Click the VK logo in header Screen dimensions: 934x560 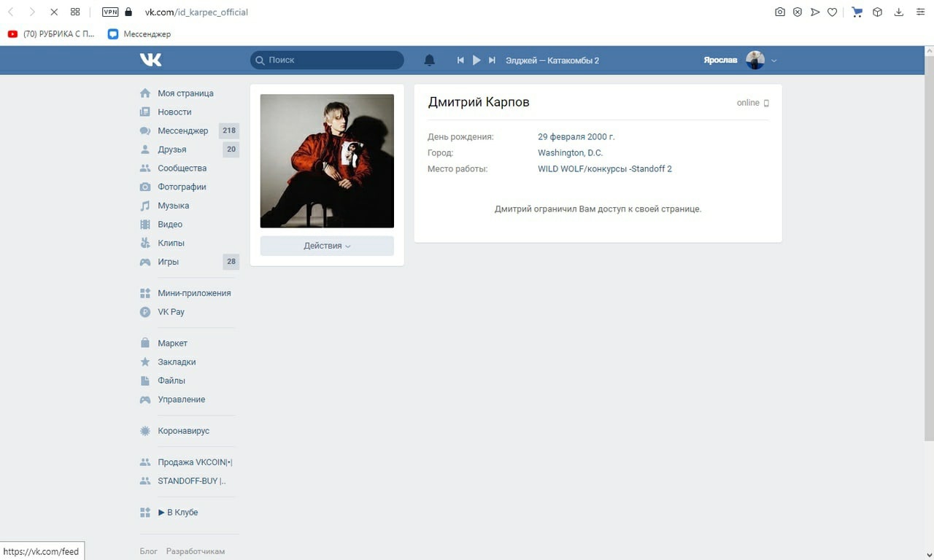point(150,60)
